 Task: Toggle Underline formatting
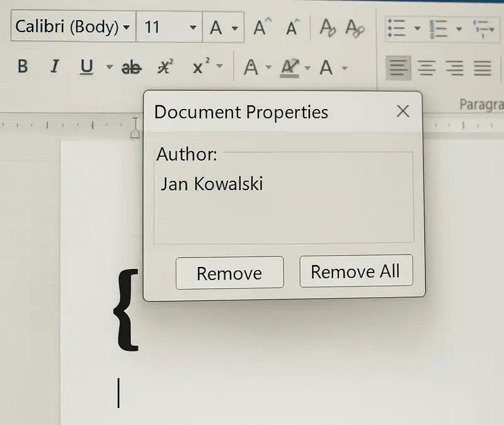(86, 67)
